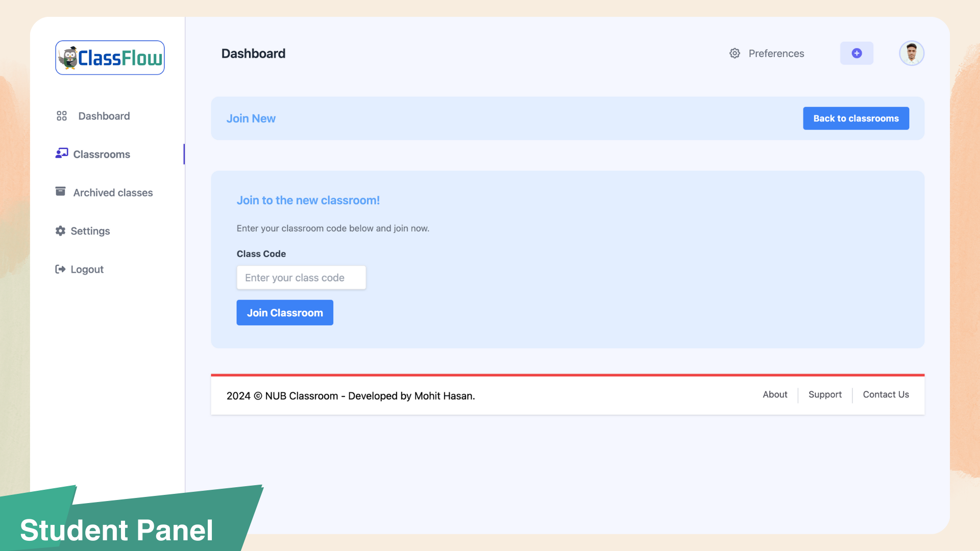This screenshot has height=551, width=980.
Task: Click the Preferences gear icon
Action: point(734,53)
